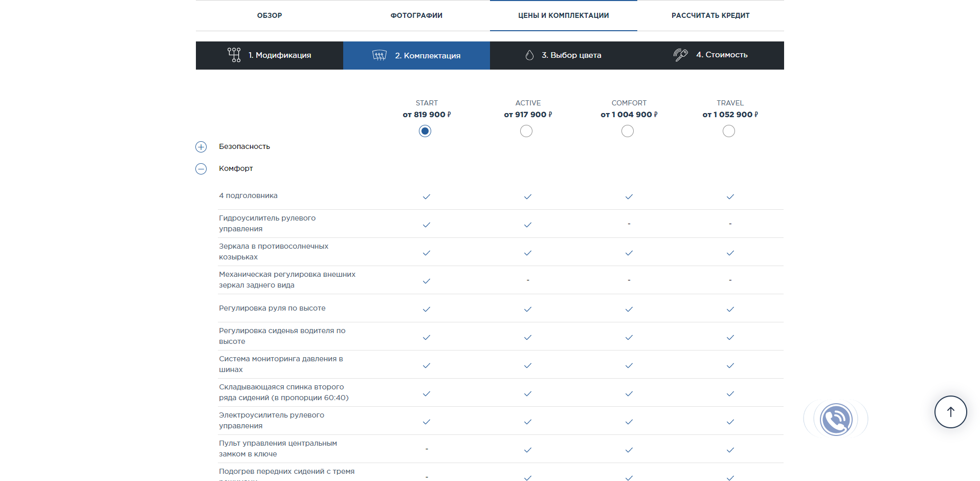Click the gearshift icon beside Модификация

coord(234,55)
